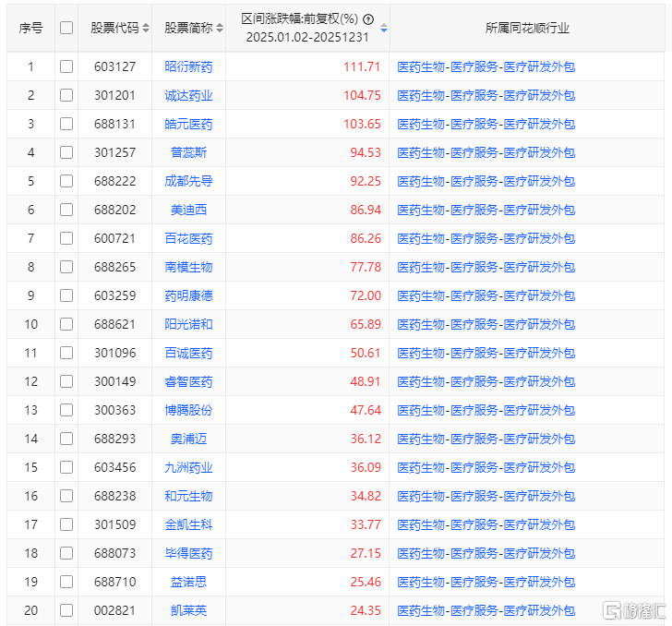672x626 pixels.
Task: Click the industry link in 昭衍新药 row
Action: [x=486, y=66]
